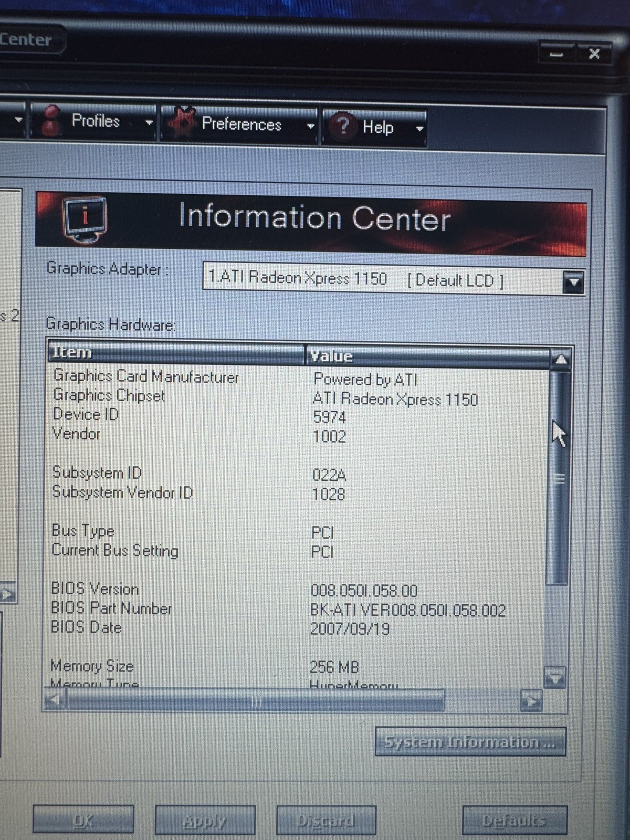Click the Apply button
This screenshot has height=840, width=630.
pos(205,820)
